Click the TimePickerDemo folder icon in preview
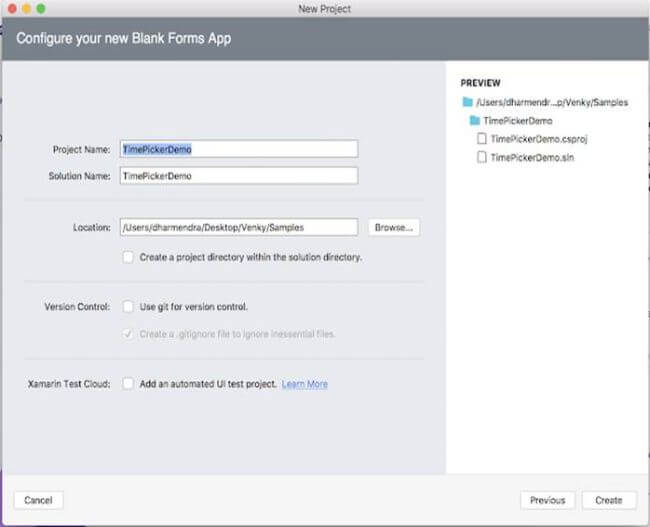 475,120
